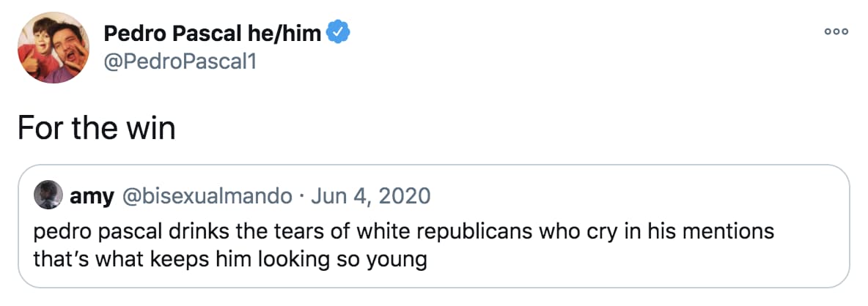The width and height of the screenshot is (868, 306).
Task: Visit the @PedroPascal1 handle
Action: coord(180,62)
